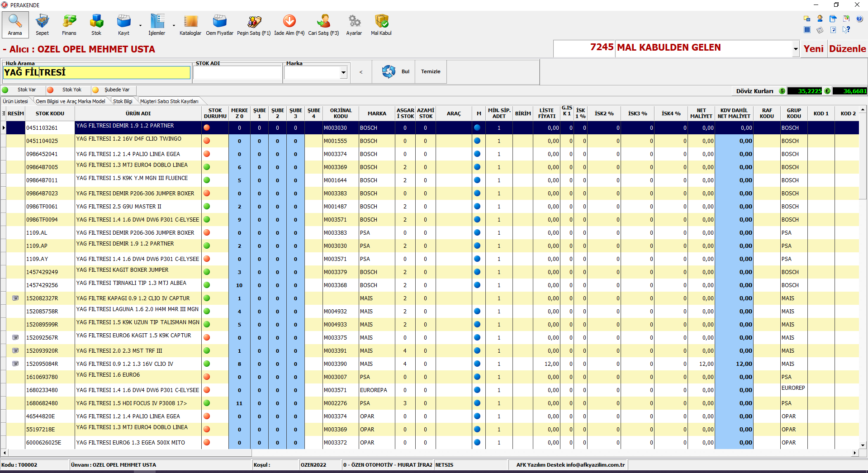The width and height of the screenshot is (868, 473).
Task: Open Ayarlar settings gears
Action: tap(354, 24)
